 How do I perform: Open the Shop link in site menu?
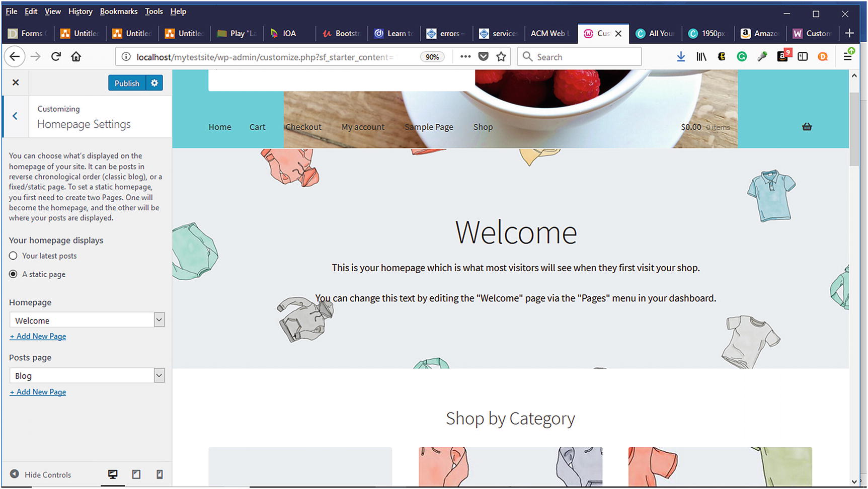click(483, 127)
